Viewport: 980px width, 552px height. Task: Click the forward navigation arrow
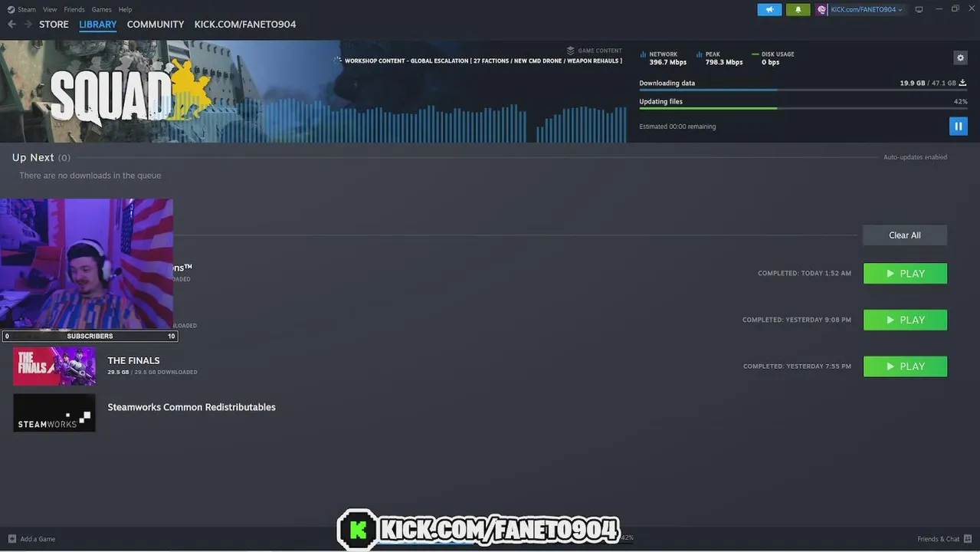[x=28, y=25]
